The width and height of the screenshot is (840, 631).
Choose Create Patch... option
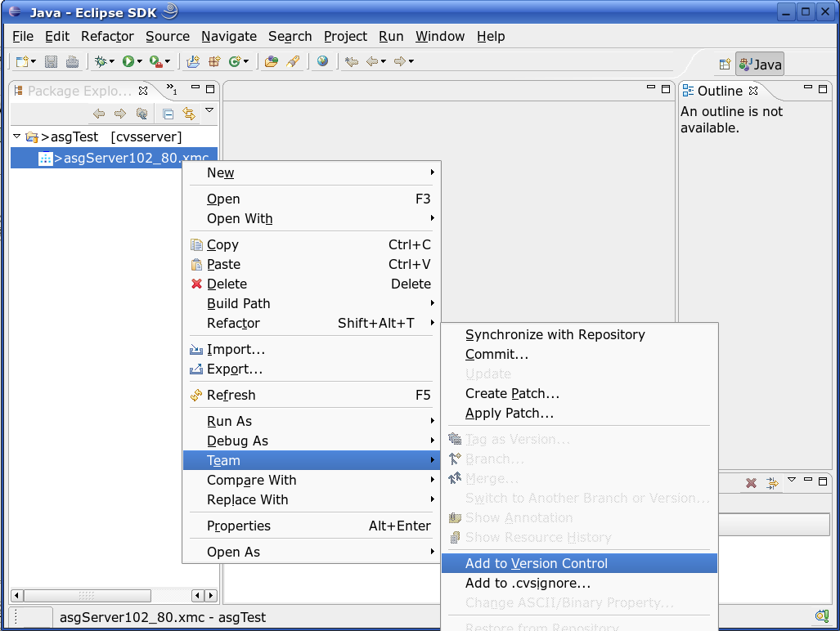coord(579,393)
